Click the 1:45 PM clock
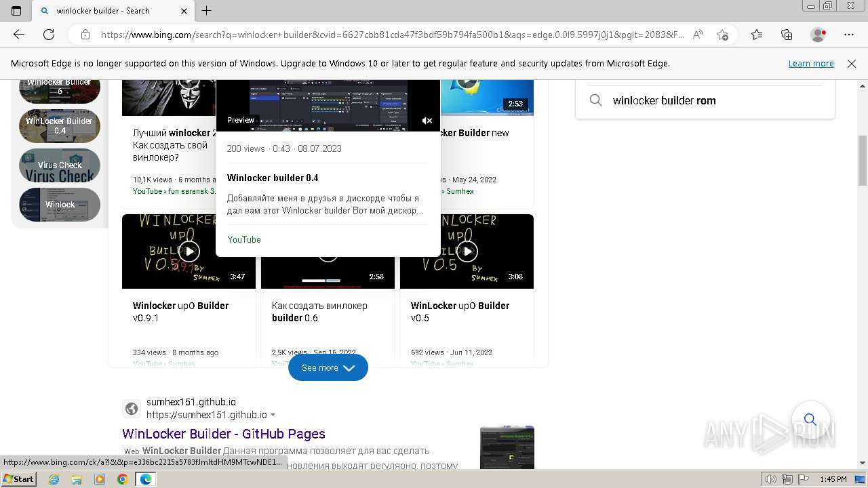The height and width of the screenshot is (488, 868). (833, 479)
